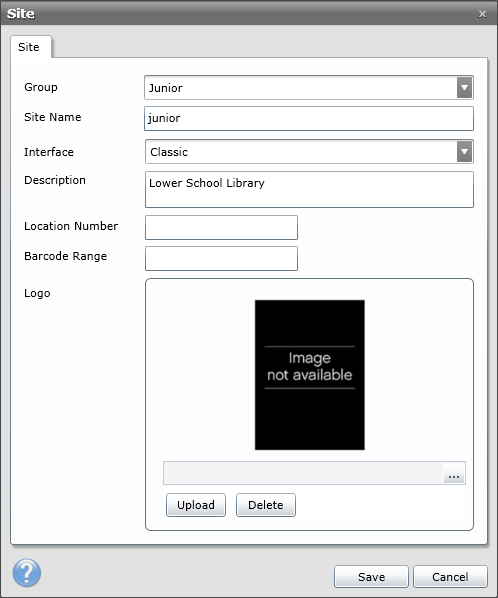Click the Site Name field containing junior
The image size is (498, 598).
coord(309,118)
